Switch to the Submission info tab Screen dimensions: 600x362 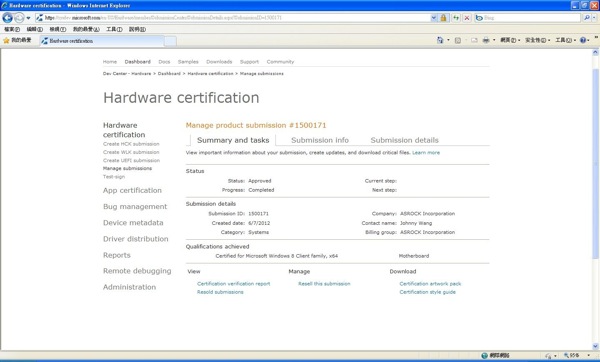click(x=320, y=140)
